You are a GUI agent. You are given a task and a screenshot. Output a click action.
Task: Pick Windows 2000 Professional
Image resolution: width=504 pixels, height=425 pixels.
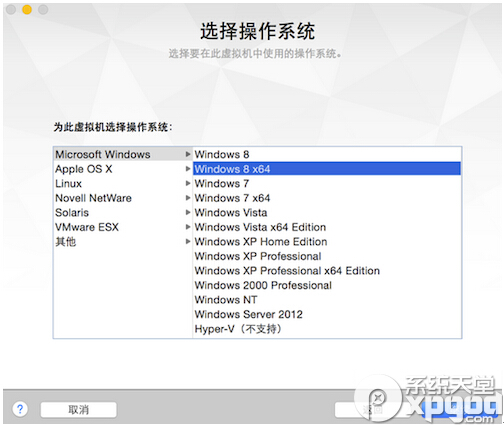(x=327, y=285)
